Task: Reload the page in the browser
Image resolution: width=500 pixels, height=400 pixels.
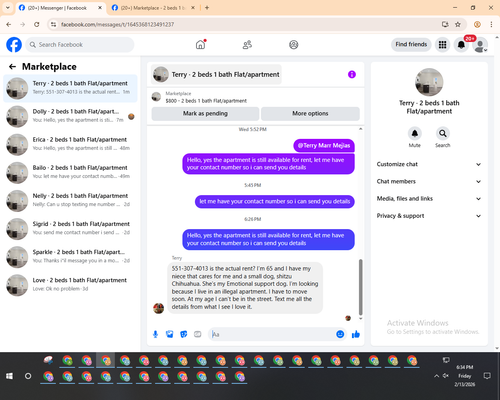Action: pos(37,24)
